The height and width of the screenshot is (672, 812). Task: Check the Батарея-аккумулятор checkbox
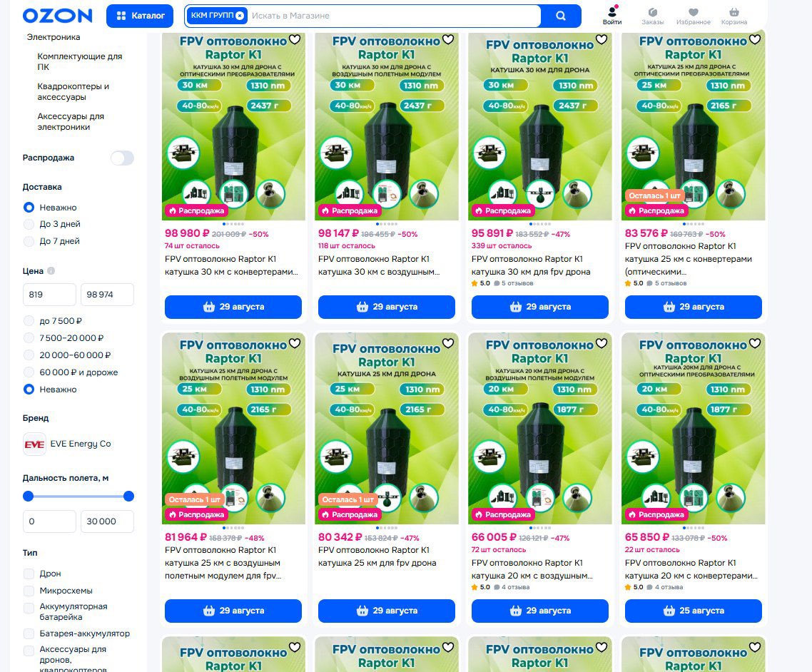29,633
